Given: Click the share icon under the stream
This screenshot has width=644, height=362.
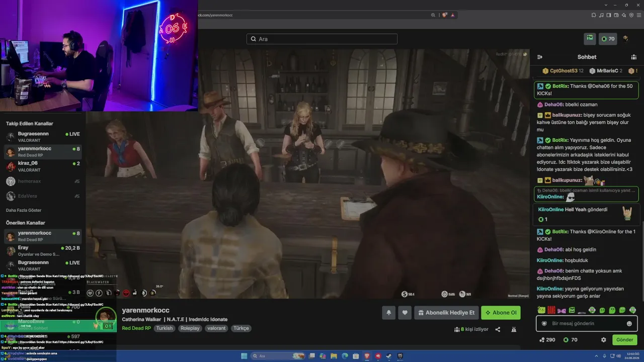Looking at the screenshot, I should point(498,329).
